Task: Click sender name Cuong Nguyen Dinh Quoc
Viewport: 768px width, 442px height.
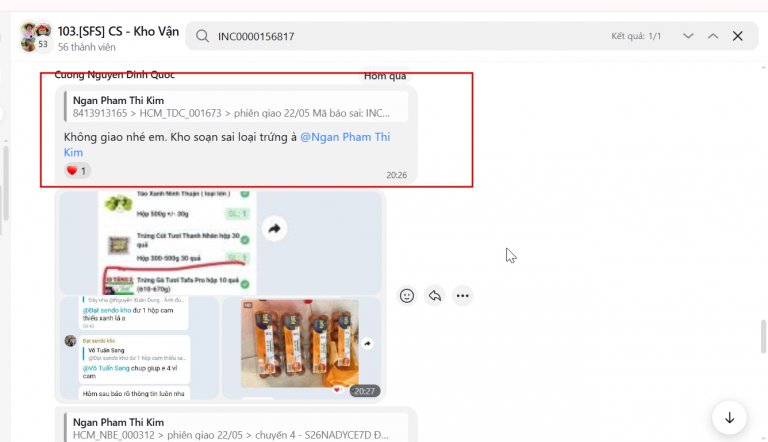Action: point(115,74)
